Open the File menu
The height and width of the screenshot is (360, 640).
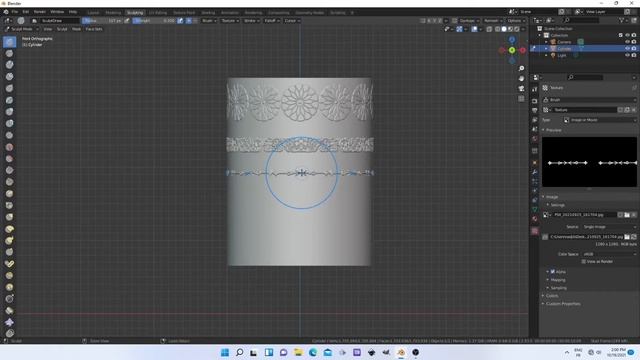(15, 12)
